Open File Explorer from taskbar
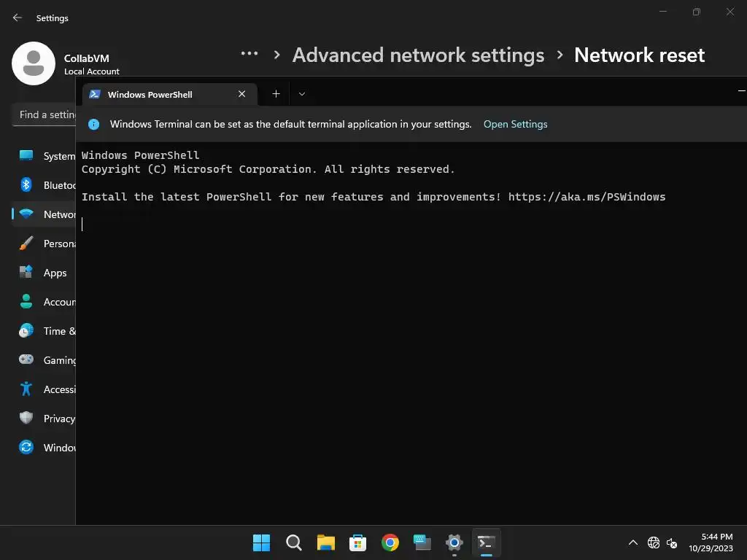The image size is (747, 560). [326, 542]
